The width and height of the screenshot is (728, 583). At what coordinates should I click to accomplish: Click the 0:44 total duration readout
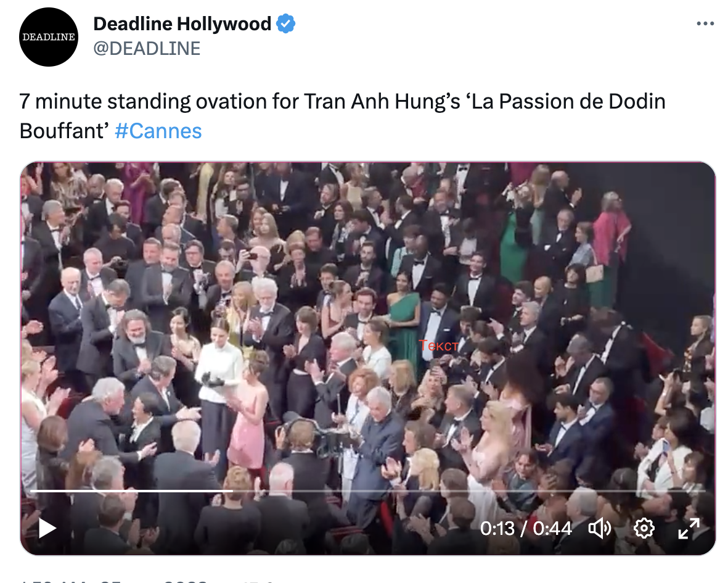click(552, 529)
